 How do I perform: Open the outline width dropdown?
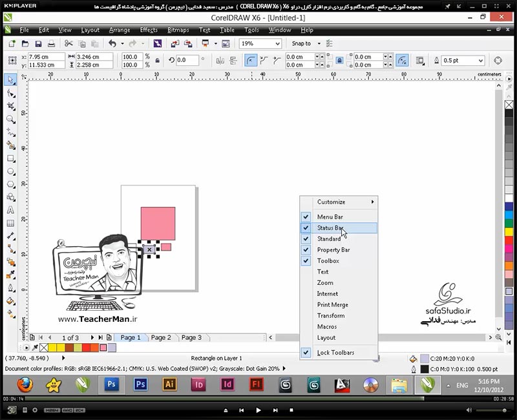[x=481, y=61]
